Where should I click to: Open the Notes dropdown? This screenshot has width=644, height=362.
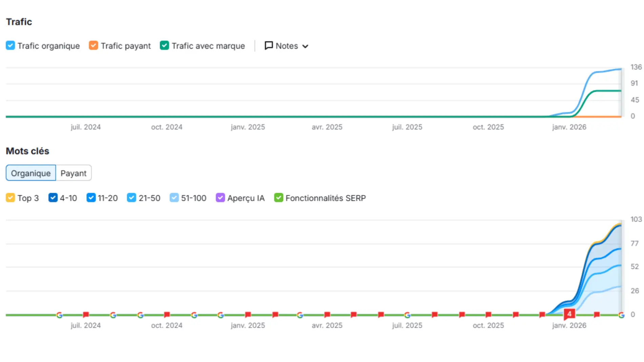pos(286,46)
